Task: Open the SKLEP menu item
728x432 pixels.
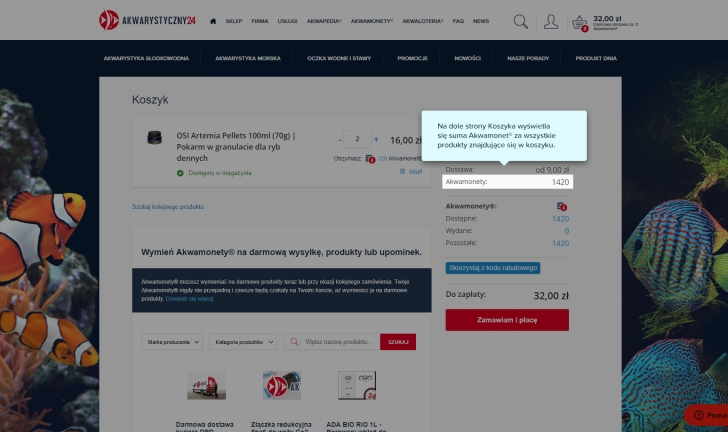Action: (234, 21)
